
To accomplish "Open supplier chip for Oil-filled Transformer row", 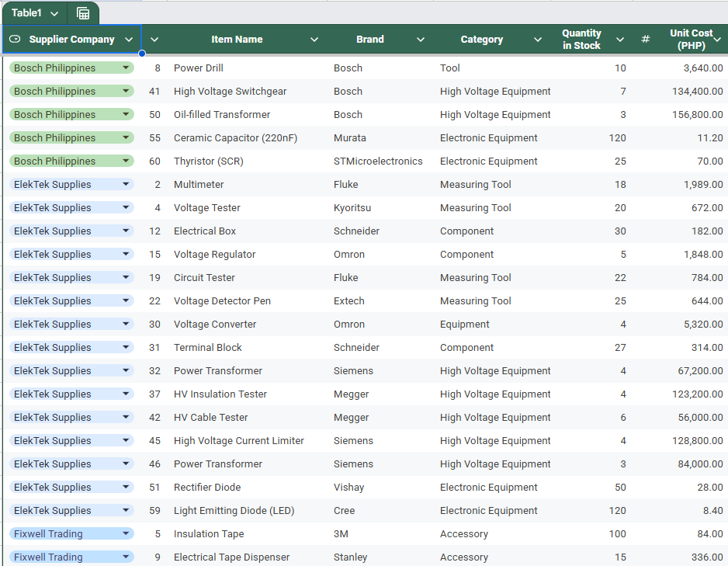I will (71, 114).
